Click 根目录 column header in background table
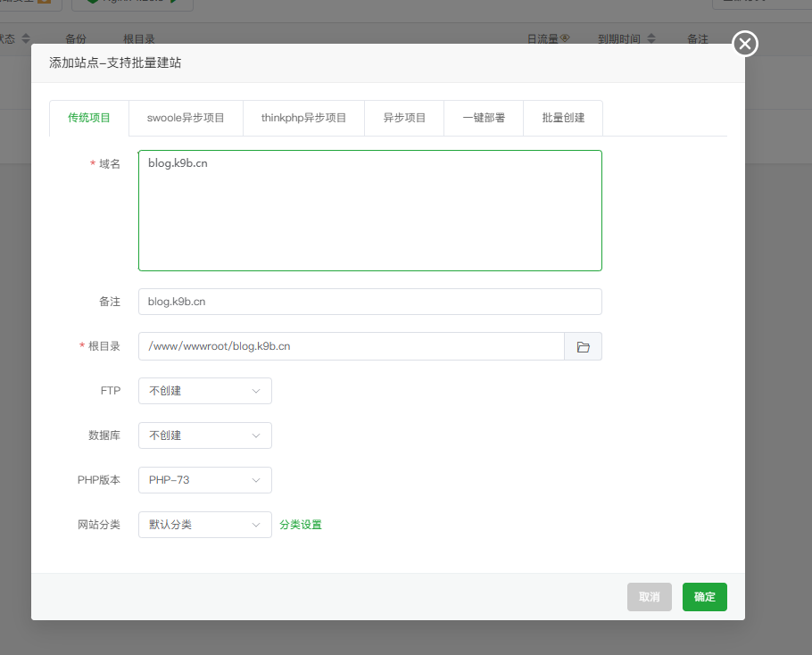812x655 pixels. click(x=139, y=39)
